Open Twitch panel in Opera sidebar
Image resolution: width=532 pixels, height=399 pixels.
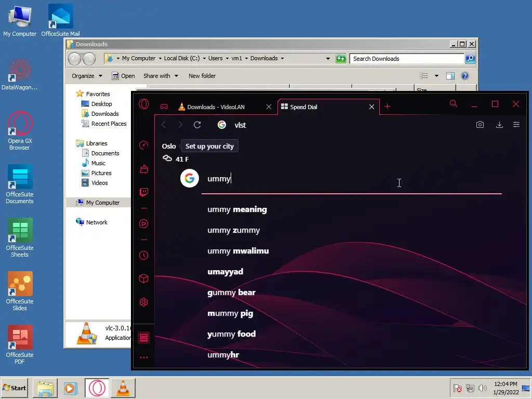tap(144, 192)
